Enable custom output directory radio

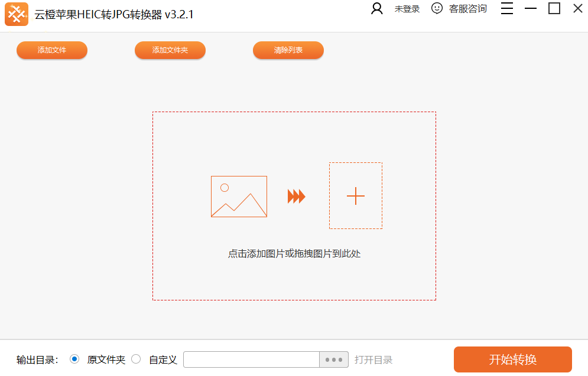pos(136,359)
